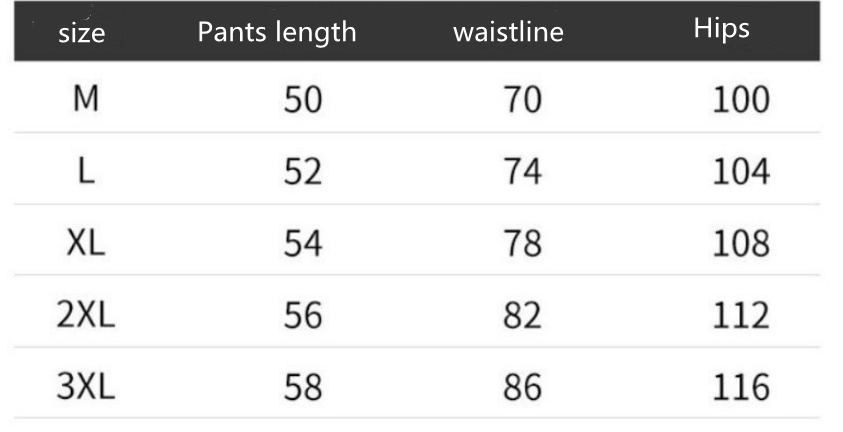The height and width of the screenshot is (432, 843).
Task: Click pants length value 50
Action: tap(303, 100)
